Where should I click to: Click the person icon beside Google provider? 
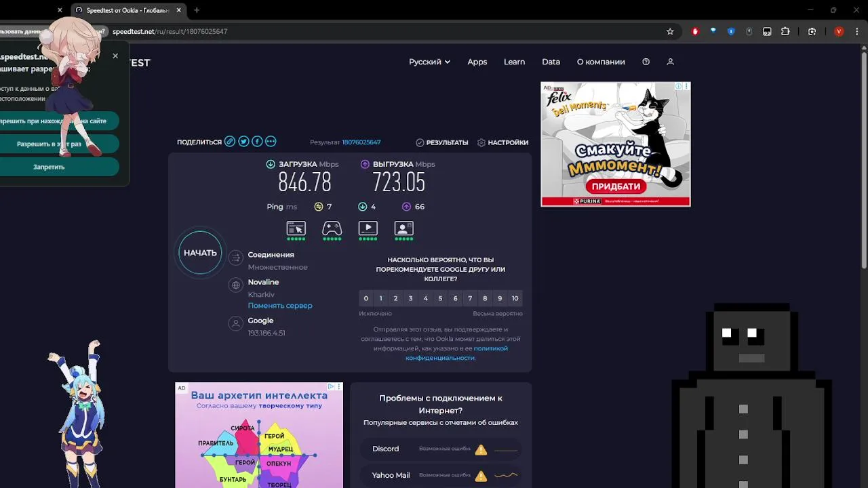point(236,324)
